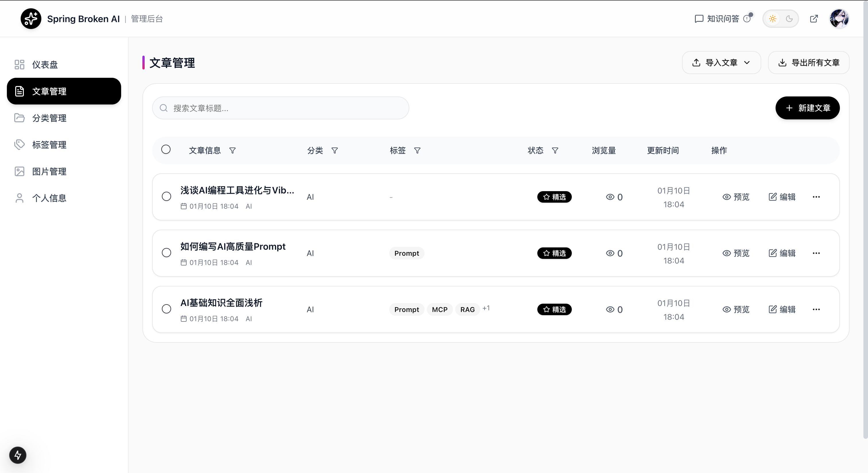Select 图片管理 image icon in sidebar

(19, 171)
